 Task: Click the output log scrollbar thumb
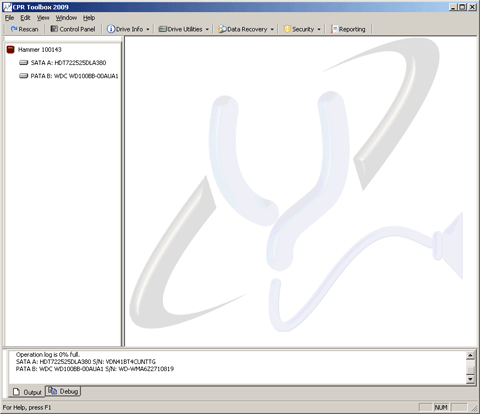tap(470, 370)
